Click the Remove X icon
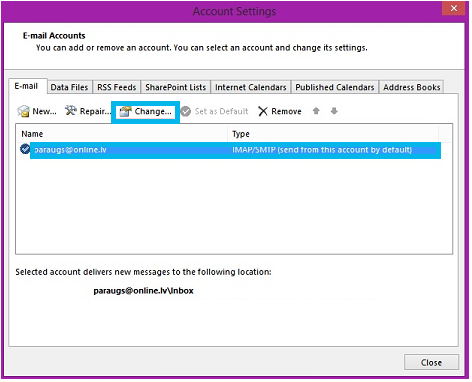The width and height of the screenshot is (472, 382). [263, 111]
